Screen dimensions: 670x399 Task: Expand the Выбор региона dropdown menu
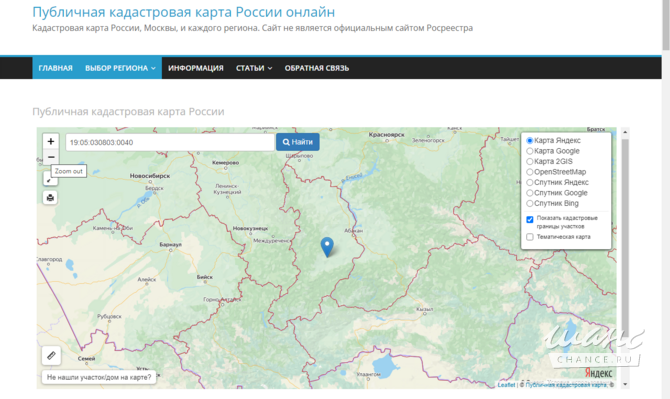(120, 68)
